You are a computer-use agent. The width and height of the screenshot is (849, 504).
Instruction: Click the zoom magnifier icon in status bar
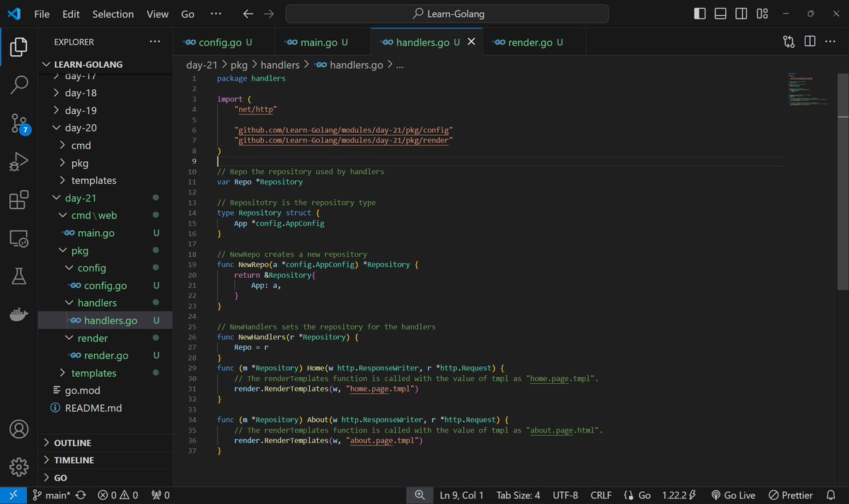[x=420, y=496]
